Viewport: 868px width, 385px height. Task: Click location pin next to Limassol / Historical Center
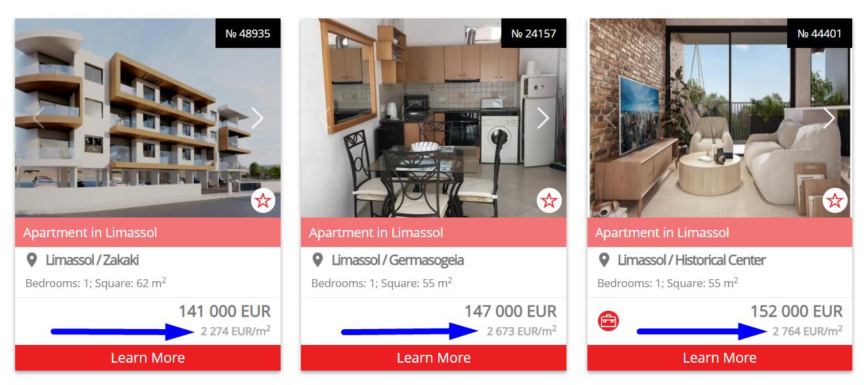(604, 260)
